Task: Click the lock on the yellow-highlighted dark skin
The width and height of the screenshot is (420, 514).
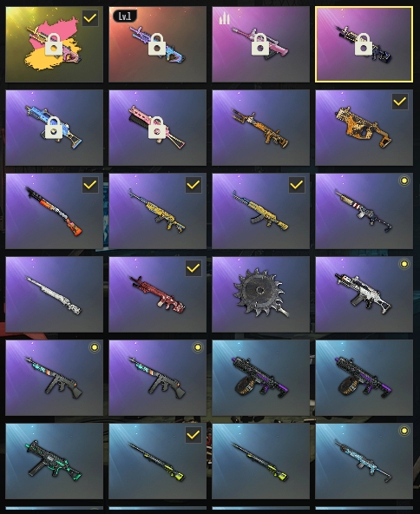Action: pos(364,44)
